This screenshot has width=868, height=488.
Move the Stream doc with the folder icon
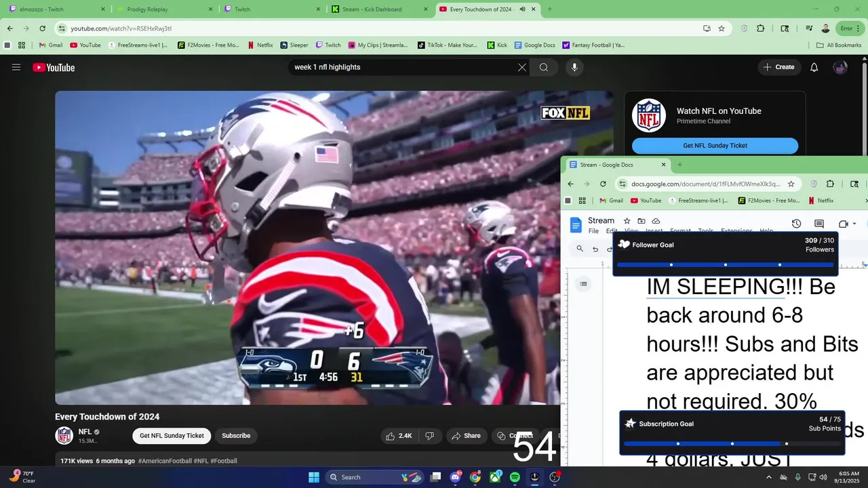642,221
